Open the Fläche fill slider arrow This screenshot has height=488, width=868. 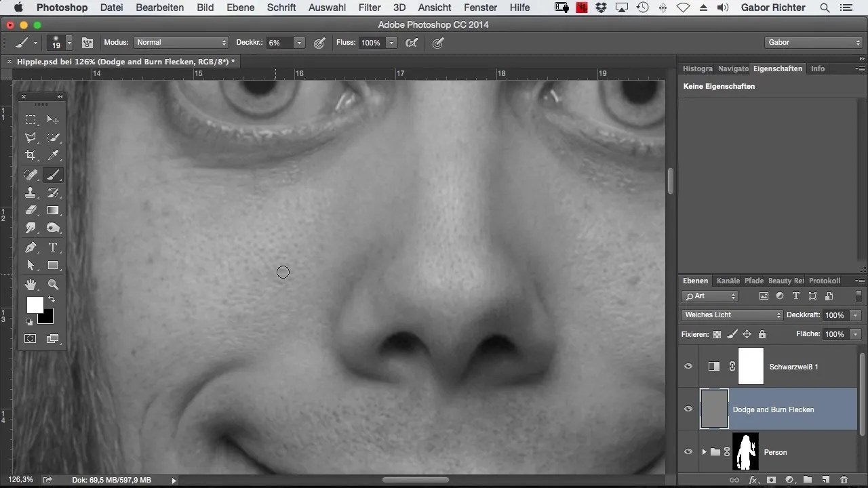point(856,334)
